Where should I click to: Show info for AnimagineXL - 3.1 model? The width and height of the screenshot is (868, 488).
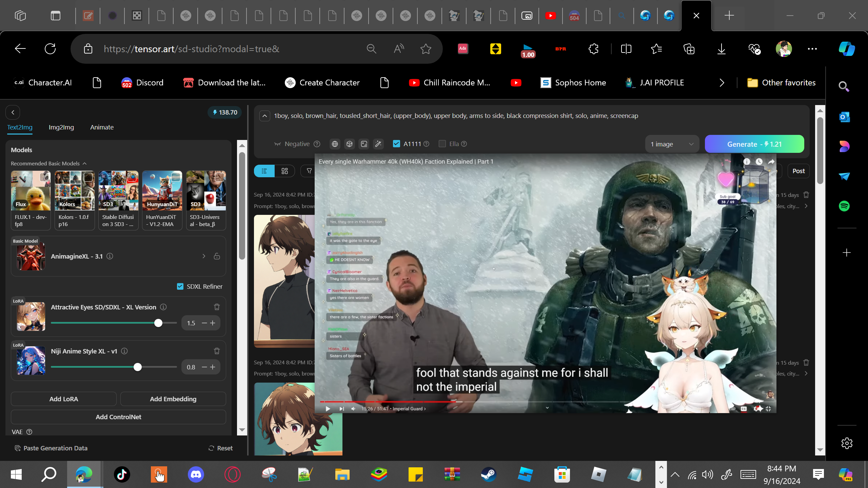[110, 256]
